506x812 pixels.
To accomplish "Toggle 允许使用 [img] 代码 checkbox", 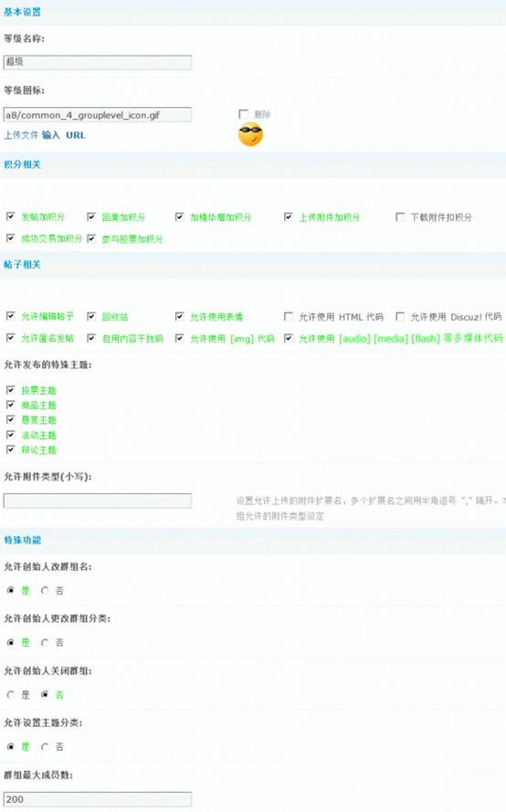I will coord(179,338).
